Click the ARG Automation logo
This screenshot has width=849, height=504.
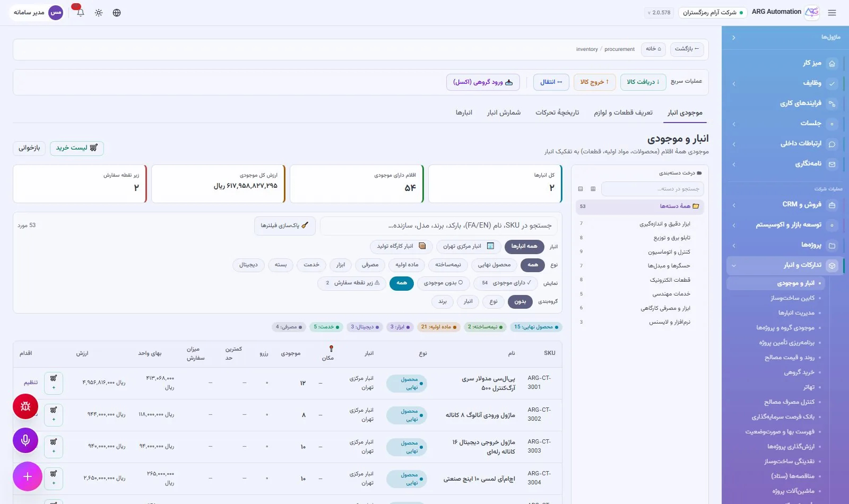tap(812, 12)
